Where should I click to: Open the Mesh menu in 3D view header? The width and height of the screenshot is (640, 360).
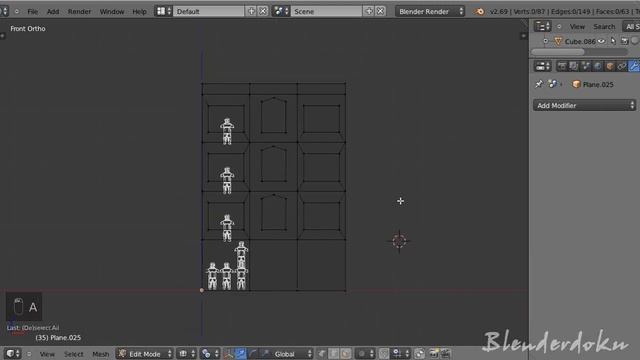[x=100, y=354]
